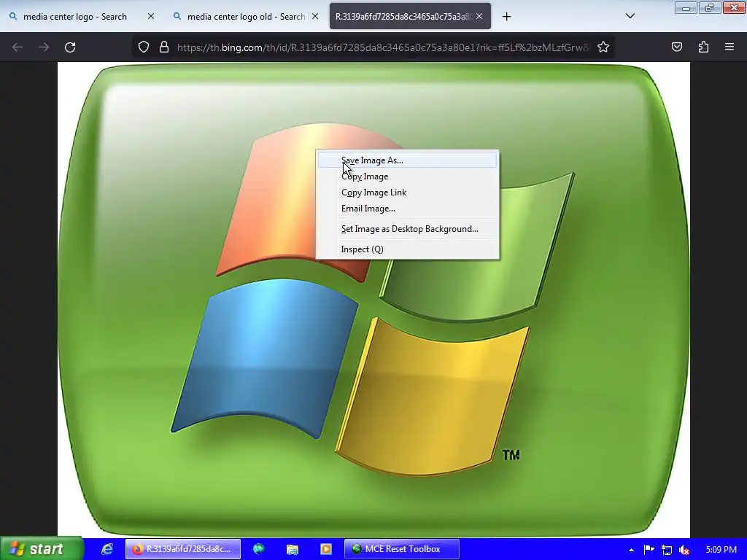Select Email Image menu entry
This screenshot has width=747, height=560.
[407, 209]
